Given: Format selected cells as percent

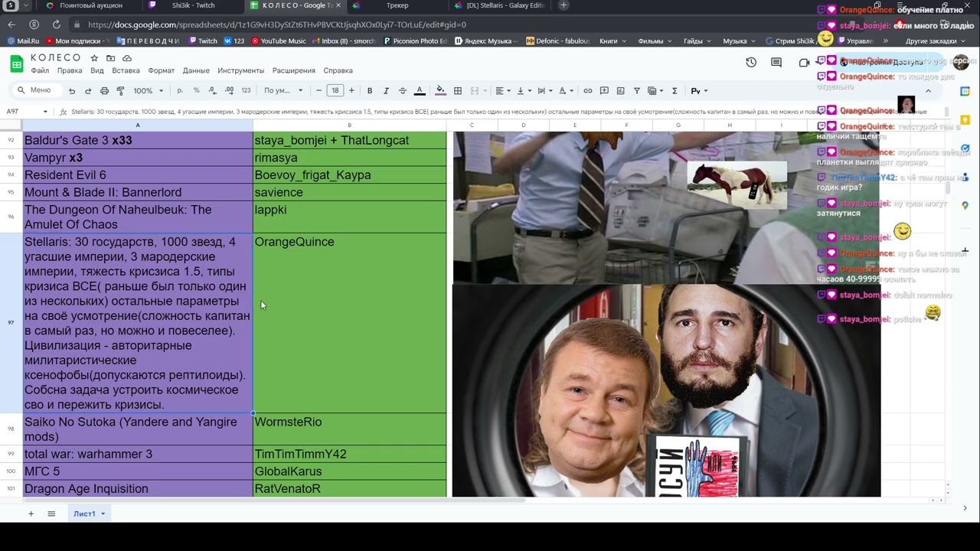Looking at the screenshot, I should (196, 90).
